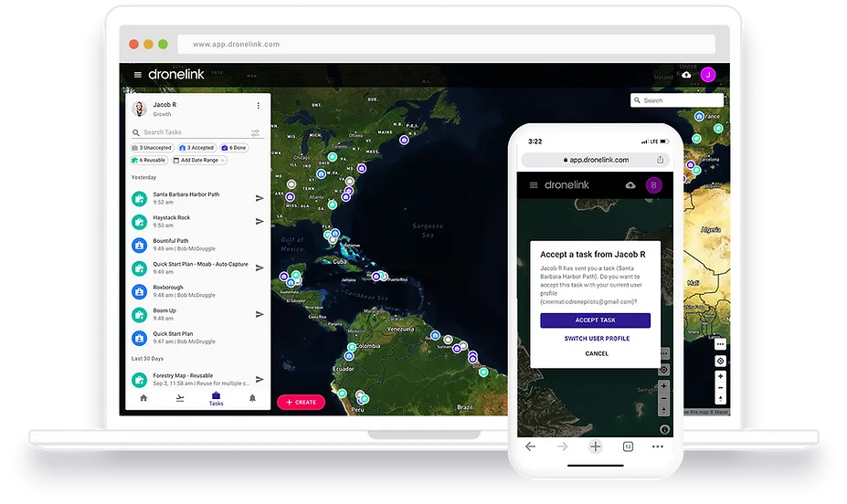Go to the flight plans airplane tab
847x504 pixels.
tap(180, 398)
